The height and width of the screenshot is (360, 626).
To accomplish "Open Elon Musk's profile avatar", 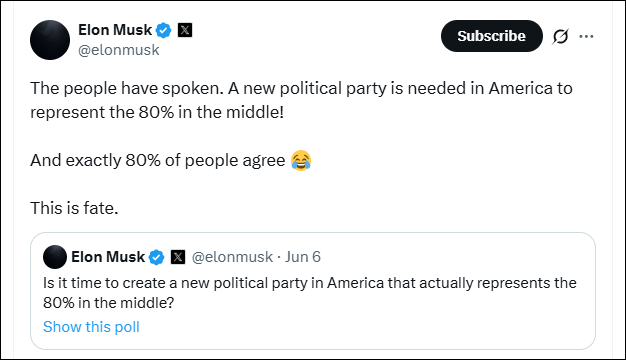I will [50, 40].
